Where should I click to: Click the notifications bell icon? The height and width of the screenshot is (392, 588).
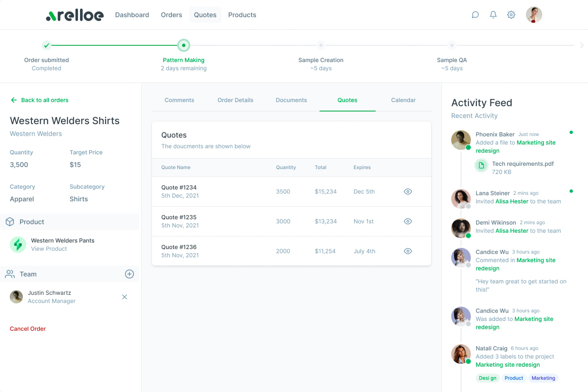coord(493,15)
